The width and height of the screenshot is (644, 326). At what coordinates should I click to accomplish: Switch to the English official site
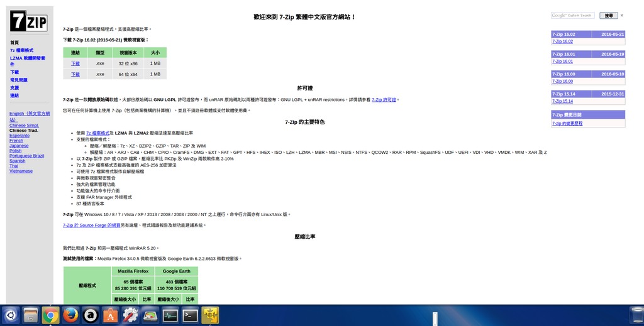click(x=30, y=116)
